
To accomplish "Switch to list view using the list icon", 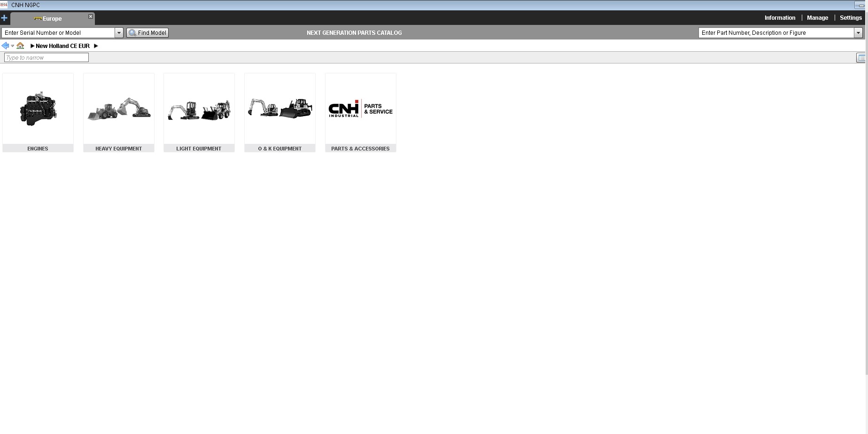I will [x=861, y=58].
